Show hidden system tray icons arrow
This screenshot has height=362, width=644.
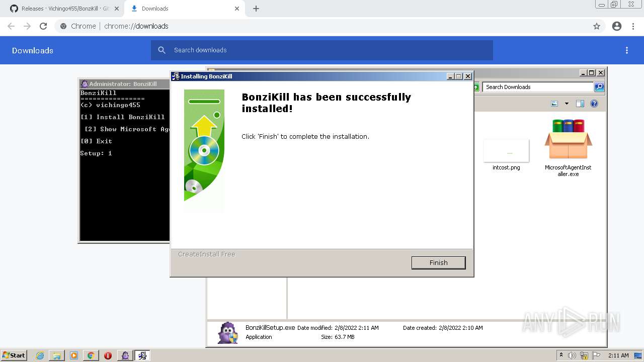pyautogui.click(x=561, y=355)
